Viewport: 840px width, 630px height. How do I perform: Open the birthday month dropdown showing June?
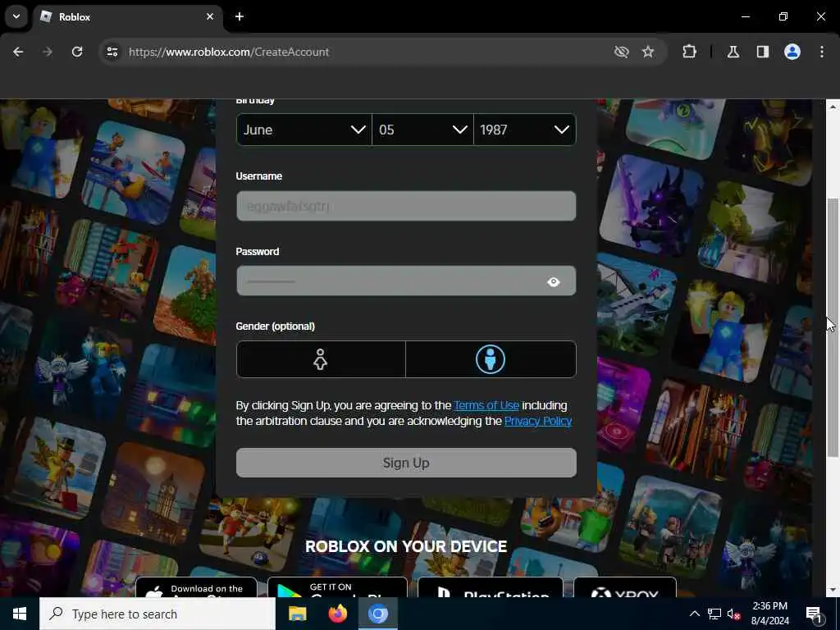coord(304,130)
